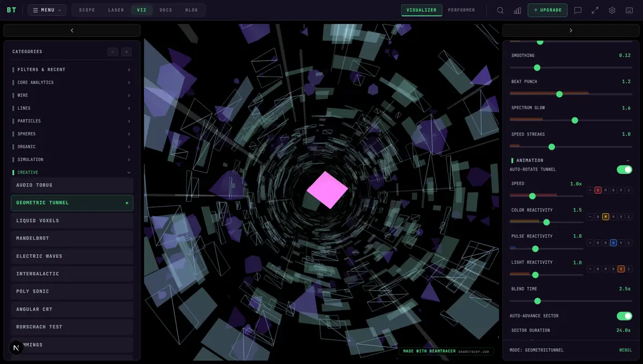Expand the Simulation category
Viewport: 643px width, 364px height.
click(72, 160)
